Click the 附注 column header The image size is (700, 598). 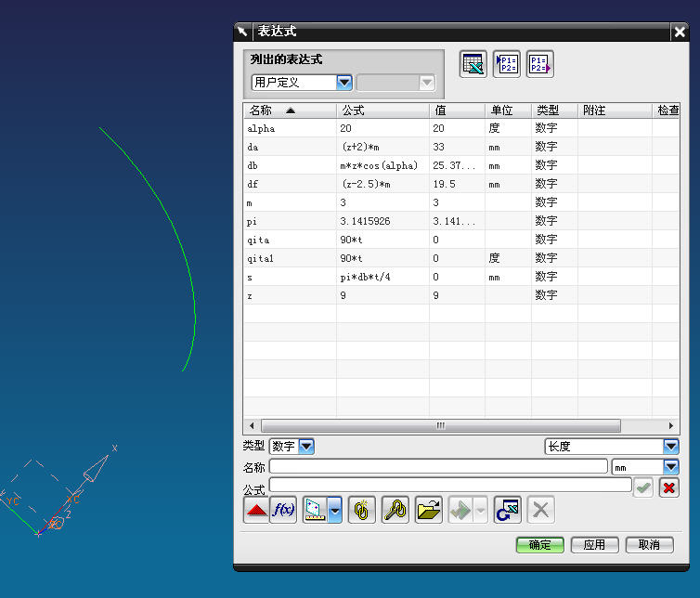tap(615, 110)
